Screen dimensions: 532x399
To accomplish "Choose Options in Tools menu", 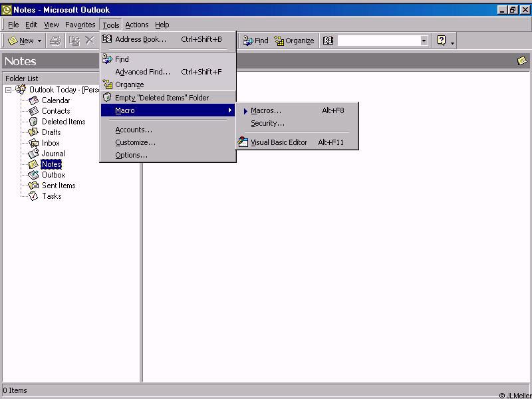I will click(x=168, y=155).
